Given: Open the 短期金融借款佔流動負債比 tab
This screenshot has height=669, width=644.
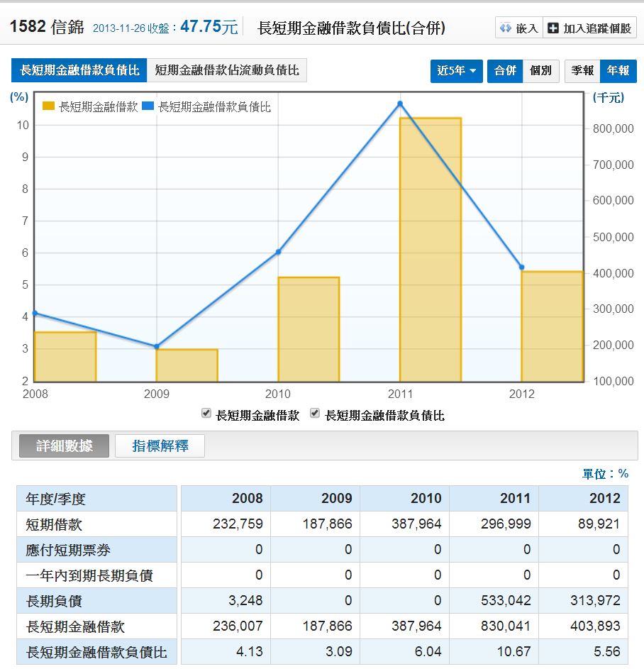Looking at the screenshot, I should click(x=227, y=70).
